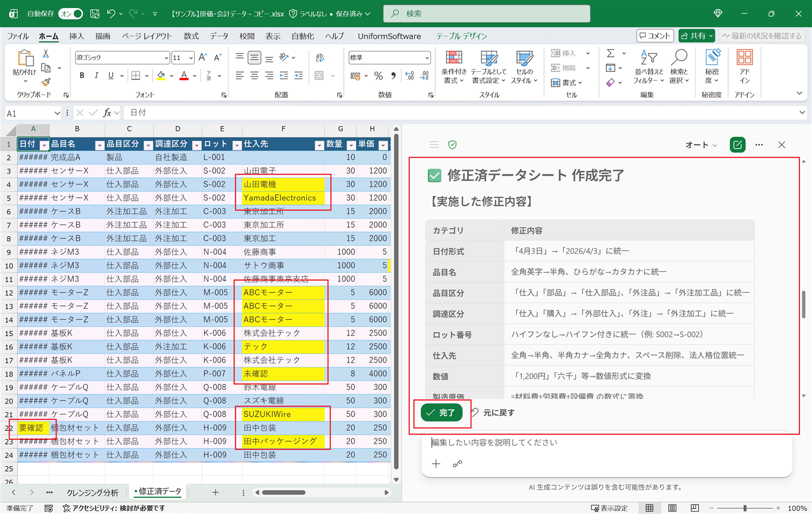Open filter dropdown for 調達区分 column
Viewport: 812px width, 514px height.
pos(197,145)
